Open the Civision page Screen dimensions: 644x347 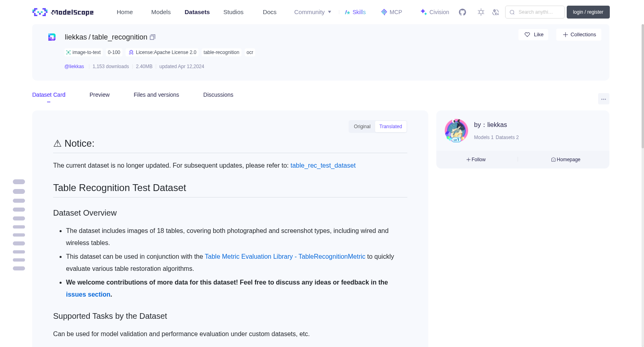pyautogui.click(x=435, y=12)
